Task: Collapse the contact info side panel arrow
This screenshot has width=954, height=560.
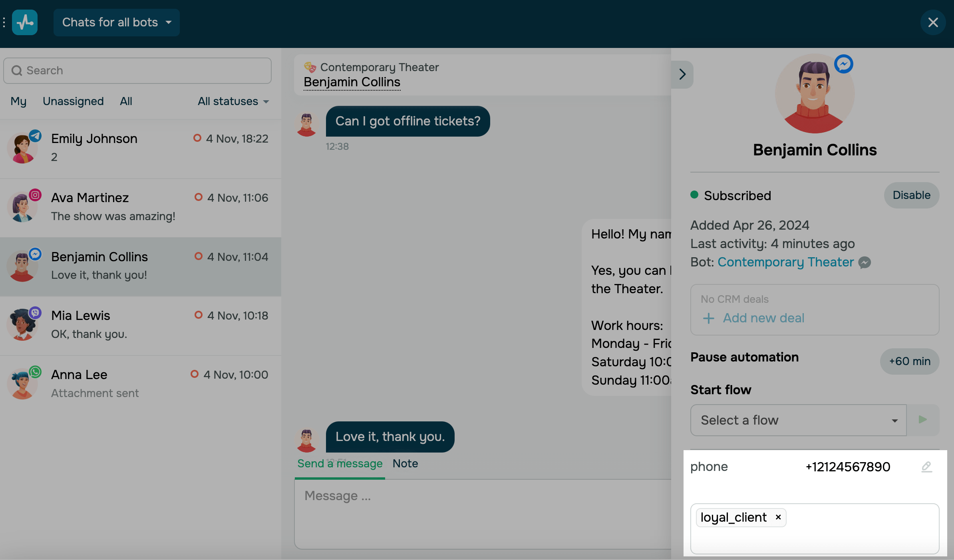Action: click(682, 74)
